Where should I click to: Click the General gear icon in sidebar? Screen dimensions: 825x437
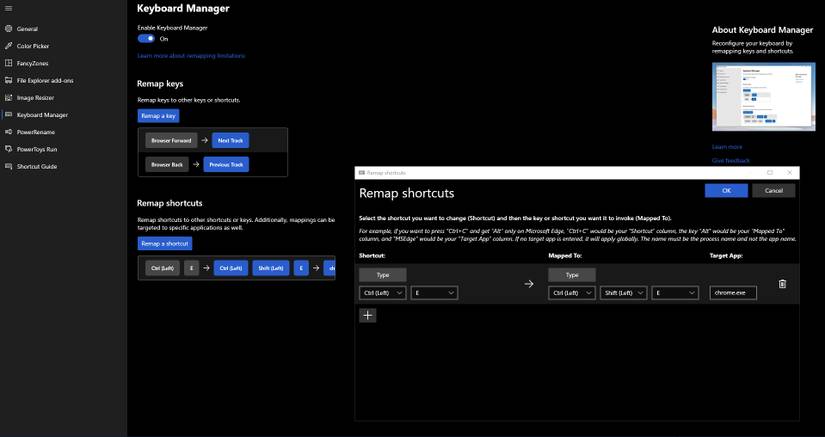click(x=8, y=29)
